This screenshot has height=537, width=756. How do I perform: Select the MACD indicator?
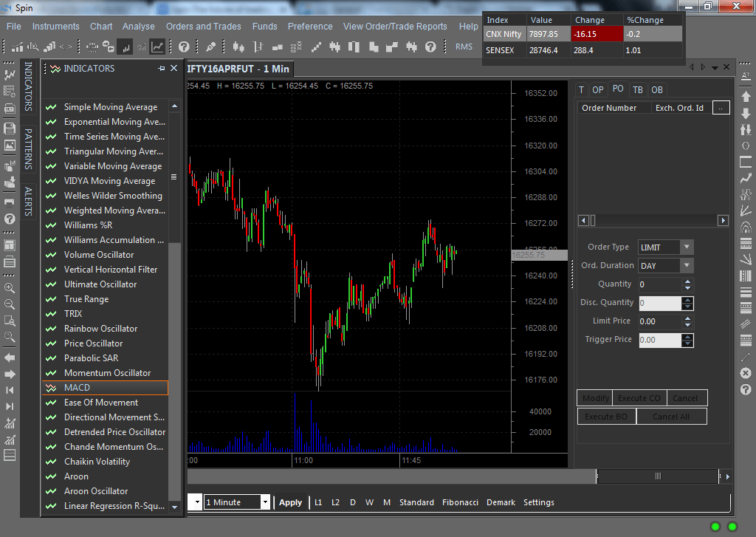(77, 388)
